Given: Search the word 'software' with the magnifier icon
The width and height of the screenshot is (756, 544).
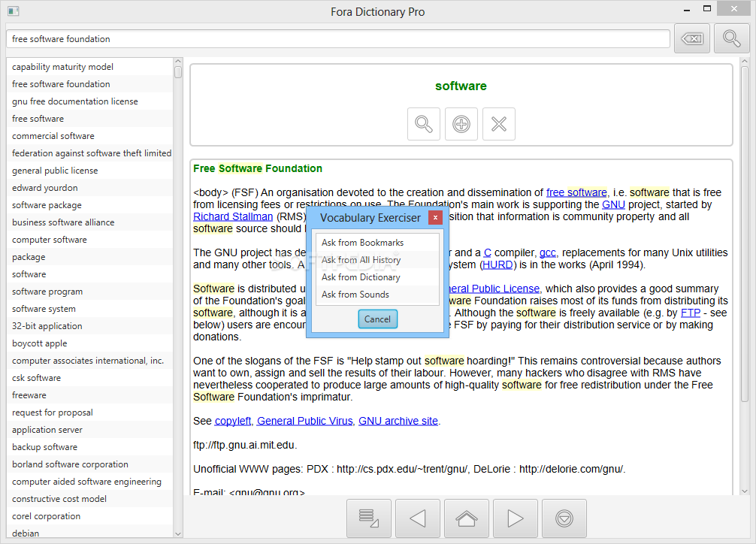Looking at the screenshot, I should 424,124.
